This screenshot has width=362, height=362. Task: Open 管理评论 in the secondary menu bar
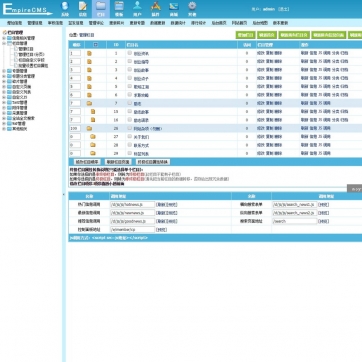click(x=96, y=23)
